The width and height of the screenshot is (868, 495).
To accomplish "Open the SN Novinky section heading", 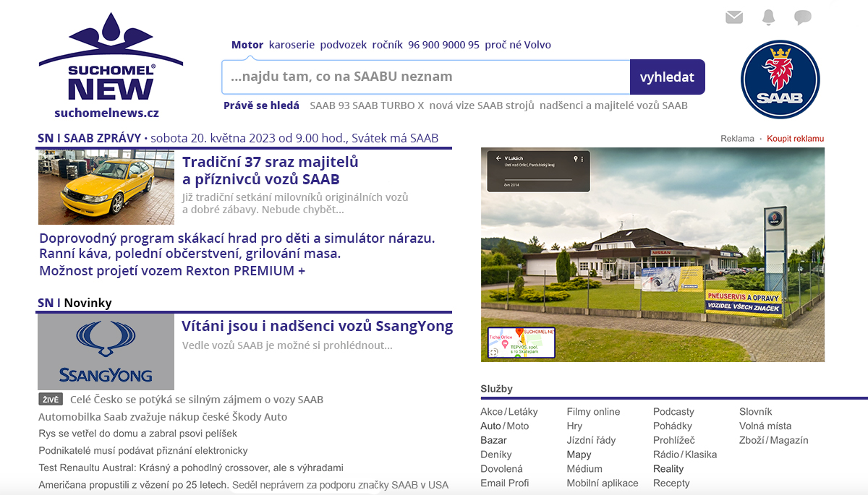I will pos(75,303).
